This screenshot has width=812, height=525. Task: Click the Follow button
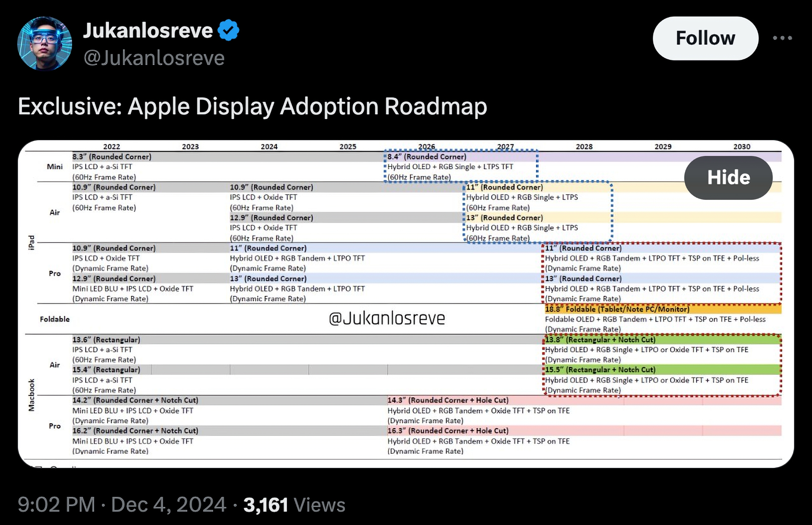point(705,38)
